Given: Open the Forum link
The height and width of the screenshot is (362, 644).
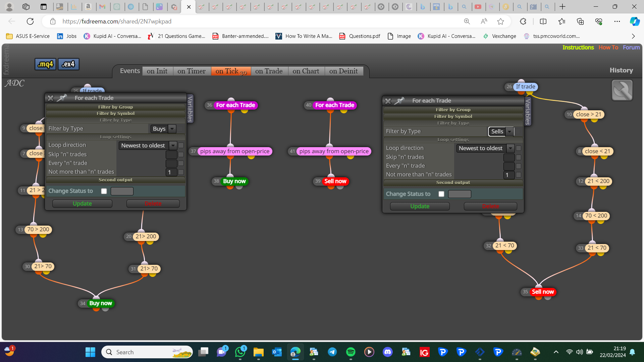Looking at the screenshot, I should click(631, 47).
